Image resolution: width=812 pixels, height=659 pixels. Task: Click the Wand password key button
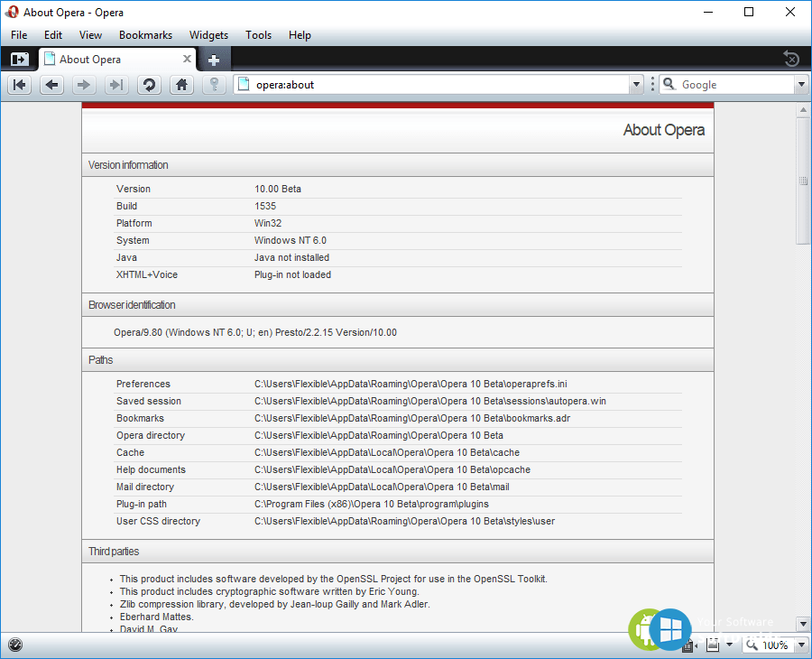(214, 85)
